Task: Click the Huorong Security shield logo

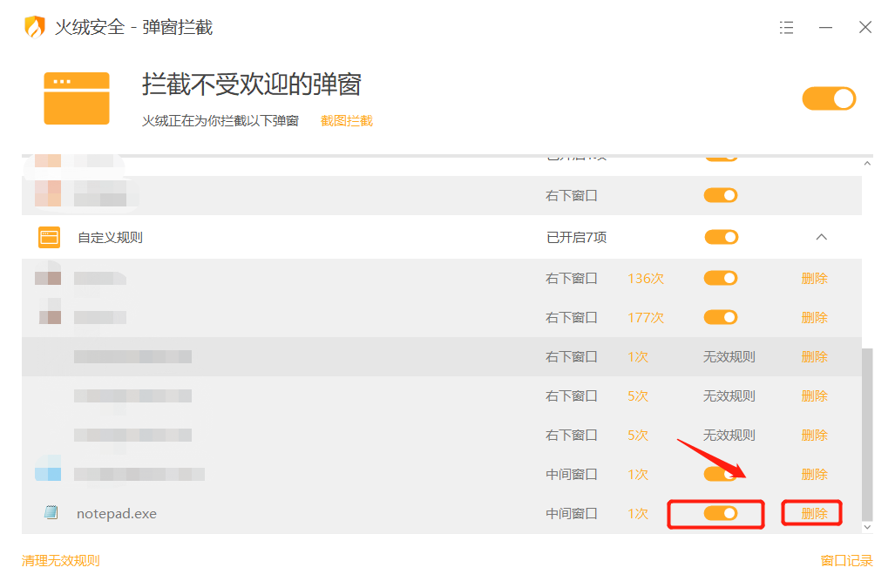Action: (34, 27)
